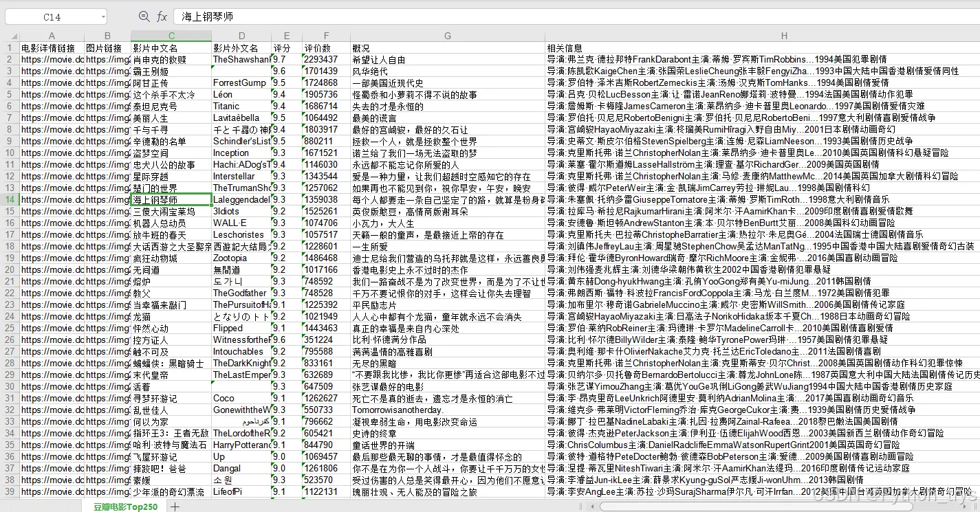The width and height of the screenshot is (980, 512).
Task: Select the cell 平民励志片
Action: (x=448, y=305)
